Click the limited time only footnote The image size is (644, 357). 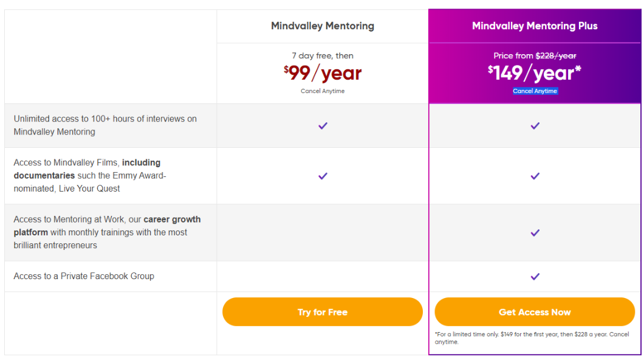[x=530, y=338]
